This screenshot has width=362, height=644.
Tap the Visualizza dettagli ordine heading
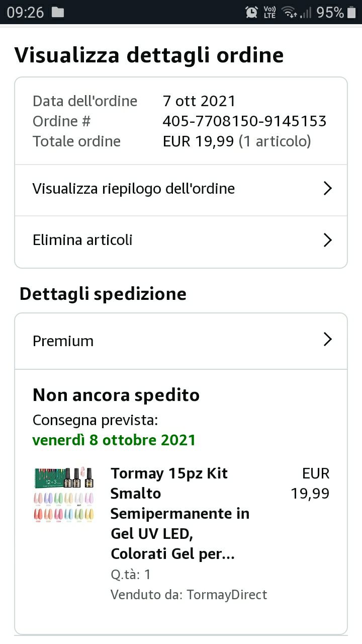click(x=149, y=55)
